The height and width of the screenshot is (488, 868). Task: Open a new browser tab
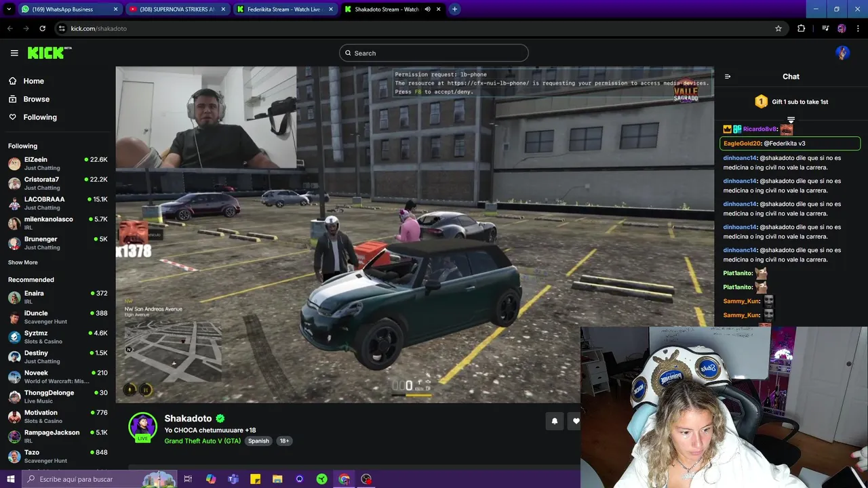pyautogui.click(x=454, y=9)
